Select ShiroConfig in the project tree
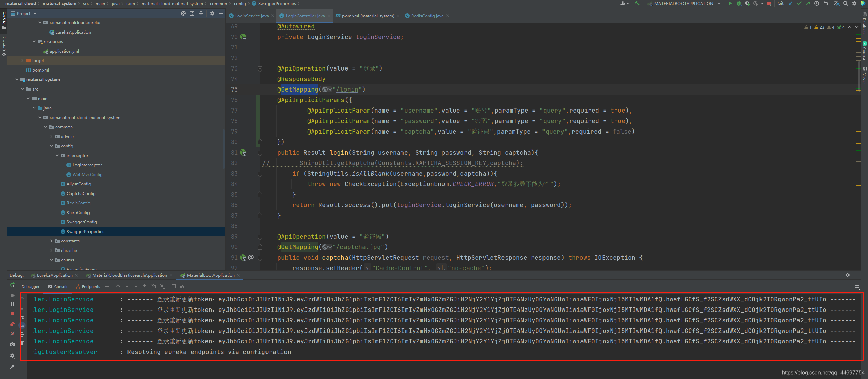Viewport: 868px width, 379px height. coord(78,213)
